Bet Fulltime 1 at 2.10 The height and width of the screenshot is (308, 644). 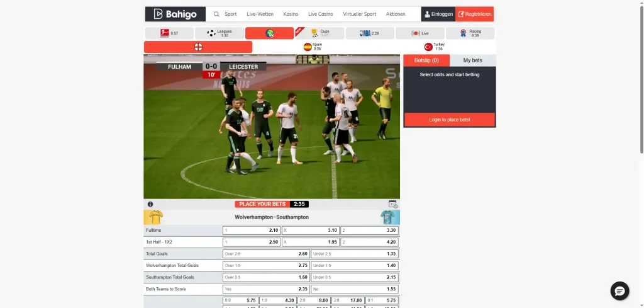pyautogui.click(x=252, y=231)
